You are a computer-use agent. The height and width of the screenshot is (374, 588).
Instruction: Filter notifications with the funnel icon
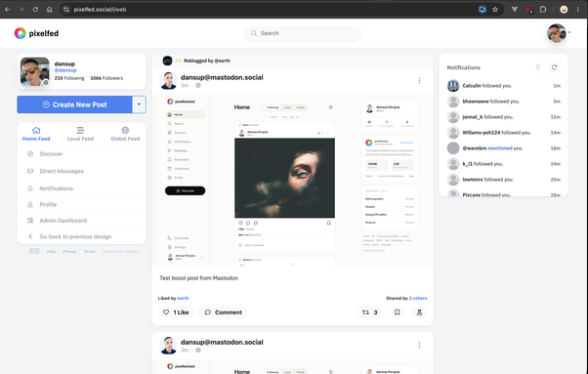coord(538,67)
